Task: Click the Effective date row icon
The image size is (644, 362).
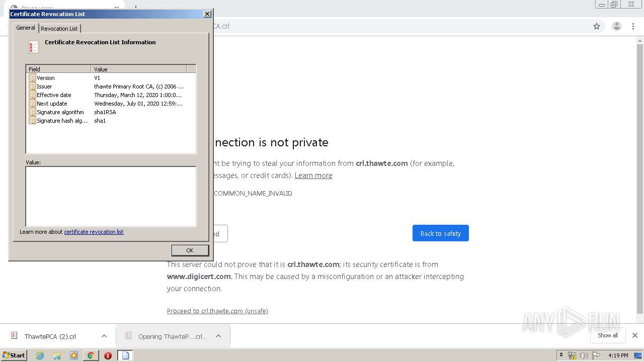Action: click(x=32, y=95)
